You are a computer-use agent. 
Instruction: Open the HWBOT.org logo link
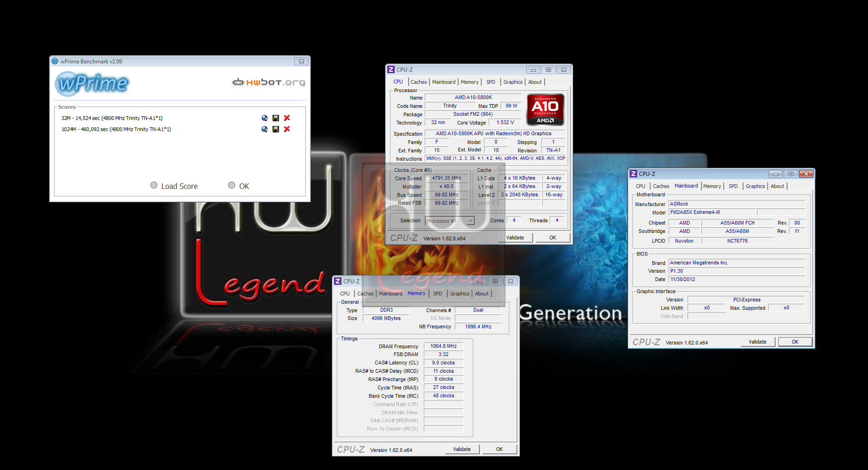click(x=268, y=82)
